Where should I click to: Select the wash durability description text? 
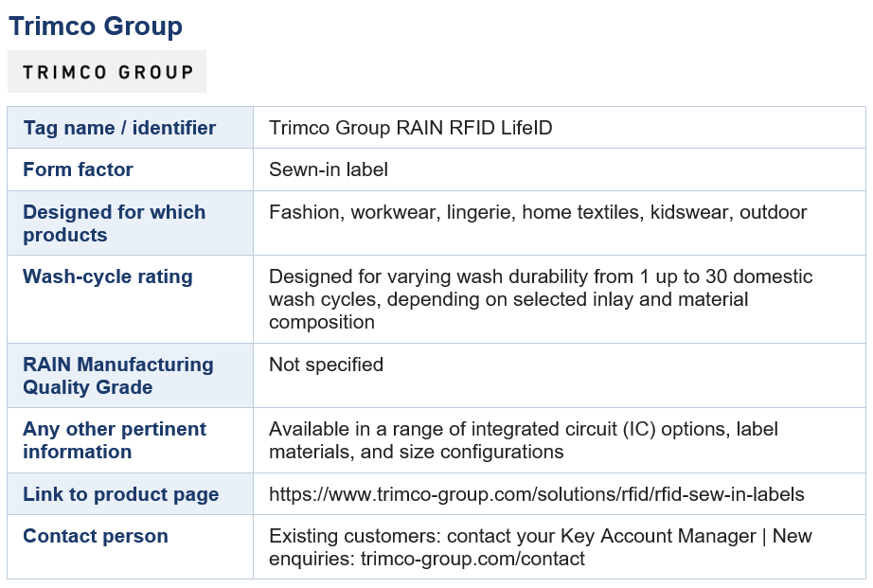541,299
